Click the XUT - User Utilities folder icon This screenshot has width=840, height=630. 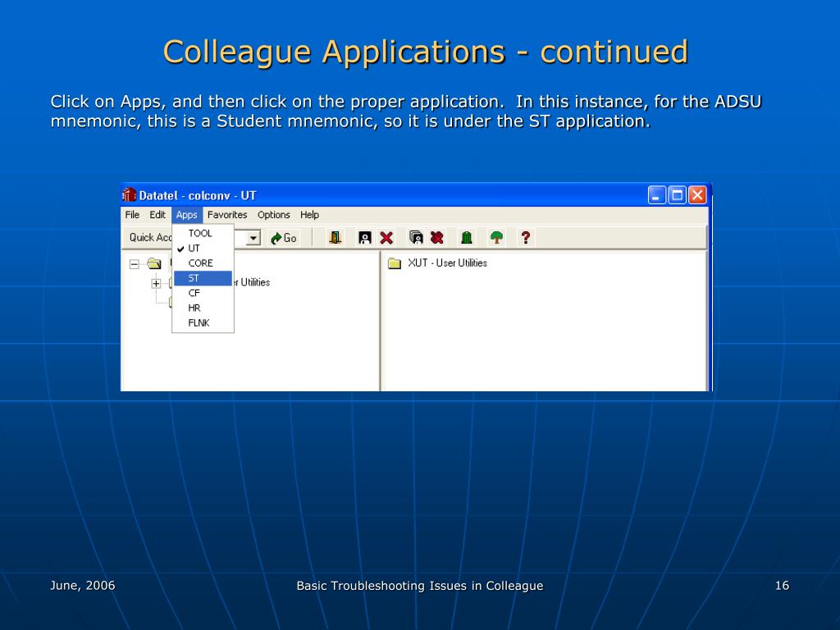[395, 263]
